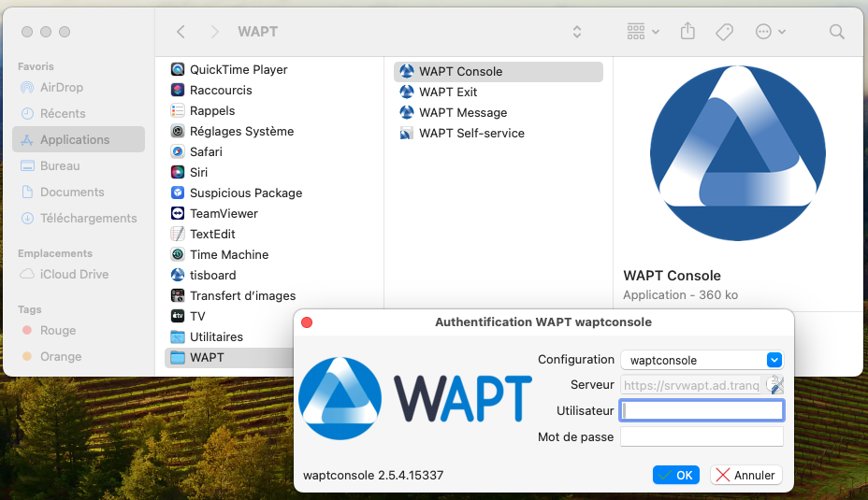Click the Finder search magnifier icon
This screenshot has width=868, height=500.
coord(837,32)
